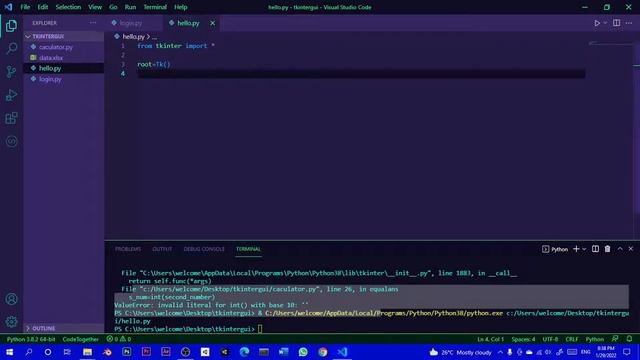Viewport: 640px width, 360px height.
Task: Open the Manage gear icon
Action: coord(11,322)
